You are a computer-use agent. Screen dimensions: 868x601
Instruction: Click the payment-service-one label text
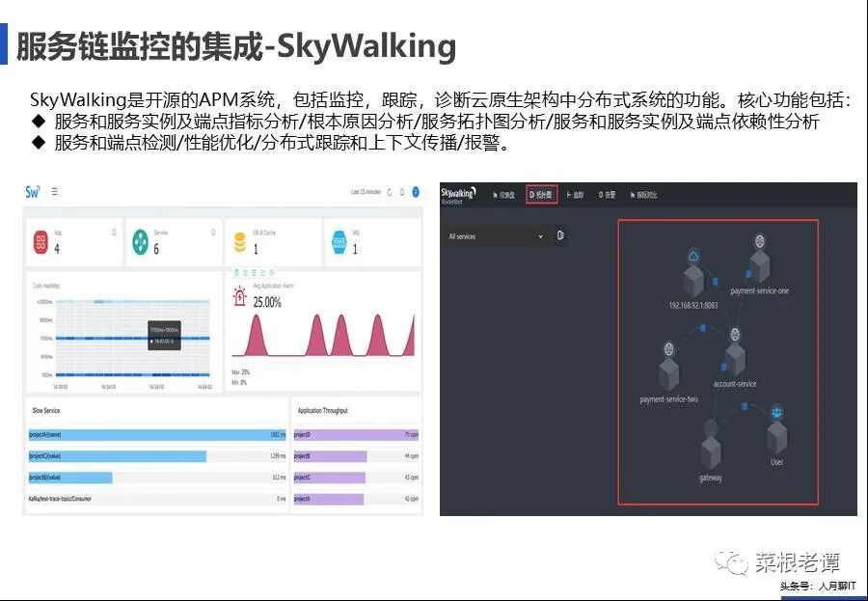point(760,290)
